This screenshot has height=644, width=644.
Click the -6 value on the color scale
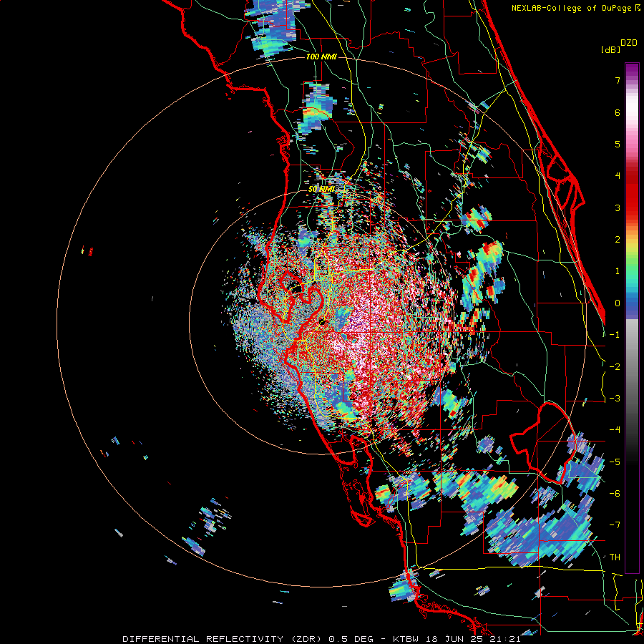coord(615,494)
